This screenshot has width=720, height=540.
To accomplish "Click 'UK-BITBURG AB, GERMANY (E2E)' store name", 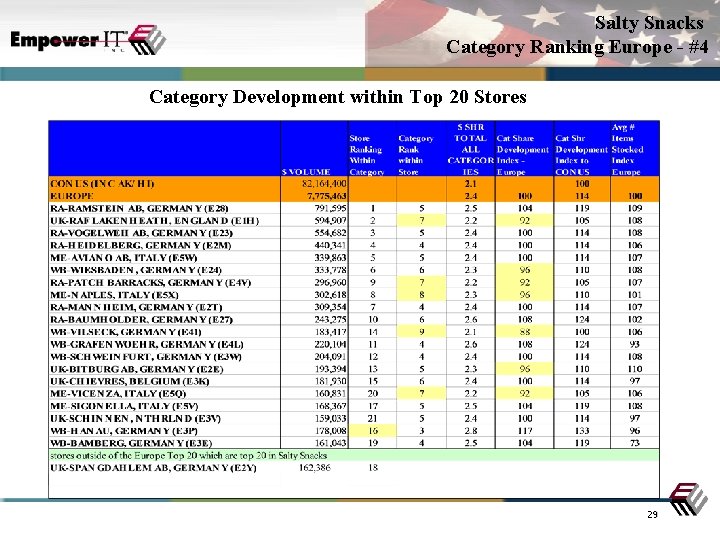I will [x=136, y=369].
